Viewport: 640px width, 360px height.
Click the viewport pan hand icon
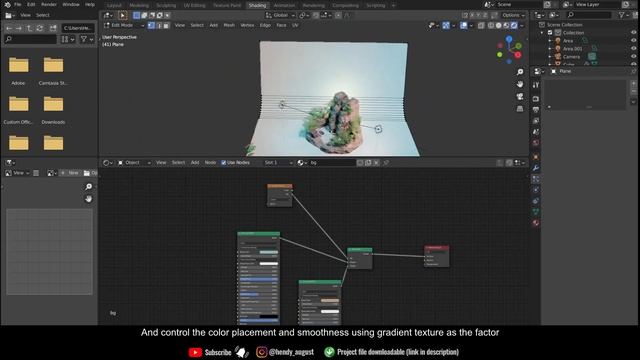tap(520, 84)
